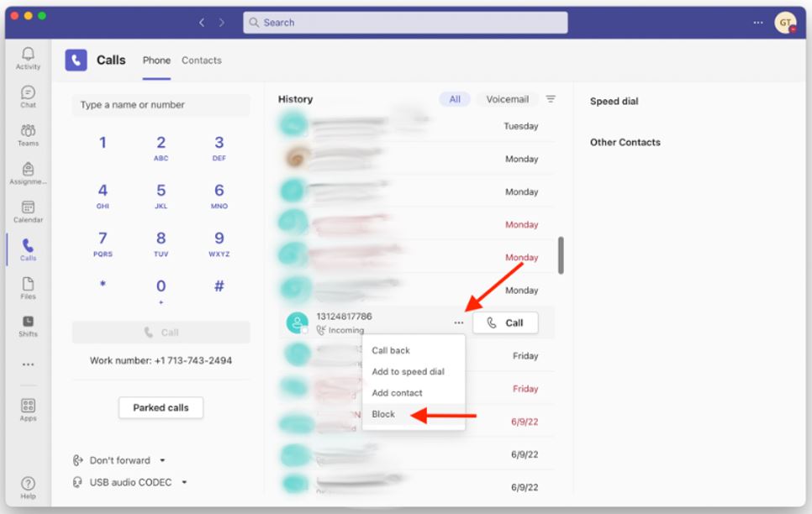812x514 pixels.
Task: Show only Voicemail in call history
Action: pyautogui.click(x=506, y=98)
